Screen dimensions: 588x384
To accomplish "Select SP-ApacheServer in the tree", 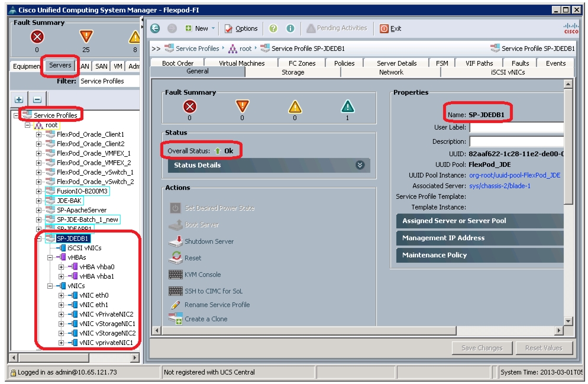I will [x=82, y=210].
